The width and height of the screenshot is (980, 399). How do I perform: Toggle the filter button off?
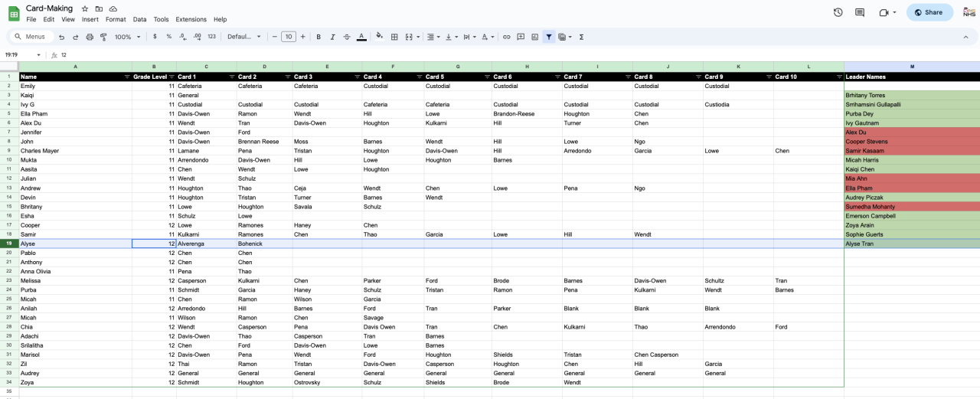coord(549,37)
